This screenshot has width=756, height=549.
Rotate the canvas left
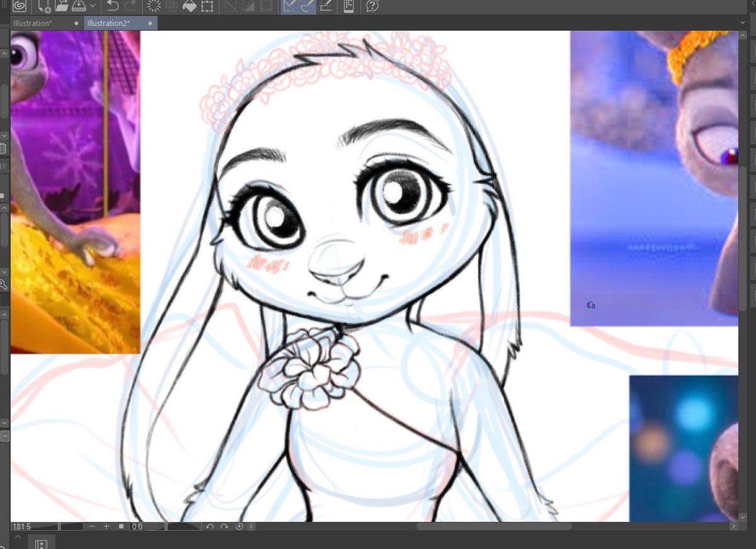click(210, 526)
